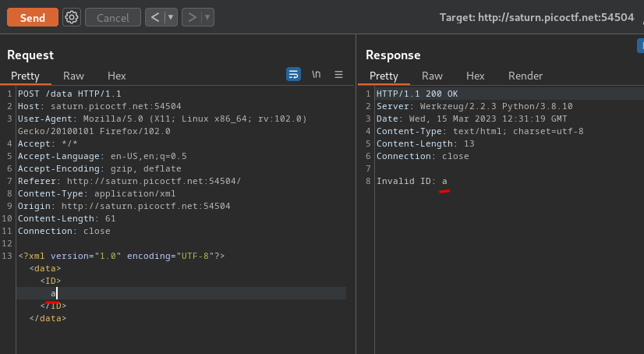Open Render tab in Response panel
644x354 pixels.
pyautogui.click(x=525, y=76)
